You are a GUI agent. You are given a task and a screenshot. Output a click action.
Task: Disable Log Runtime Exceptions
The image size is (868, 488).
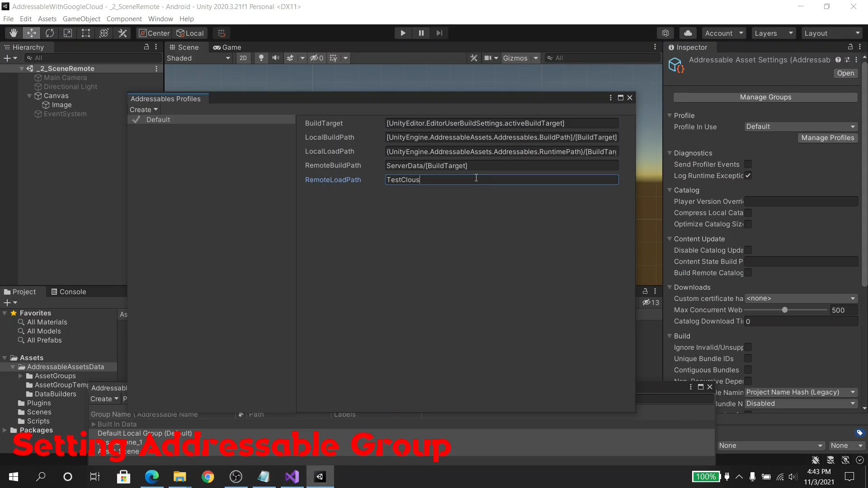tap(749, 176)
